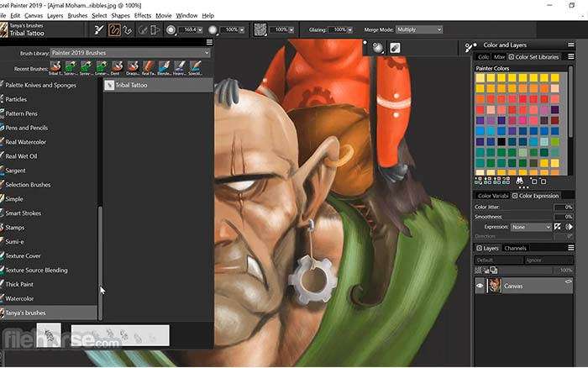This screenshot has width=588, height=368.
Task: Click the Reset brush tool icon
Action: coord(98,29)
